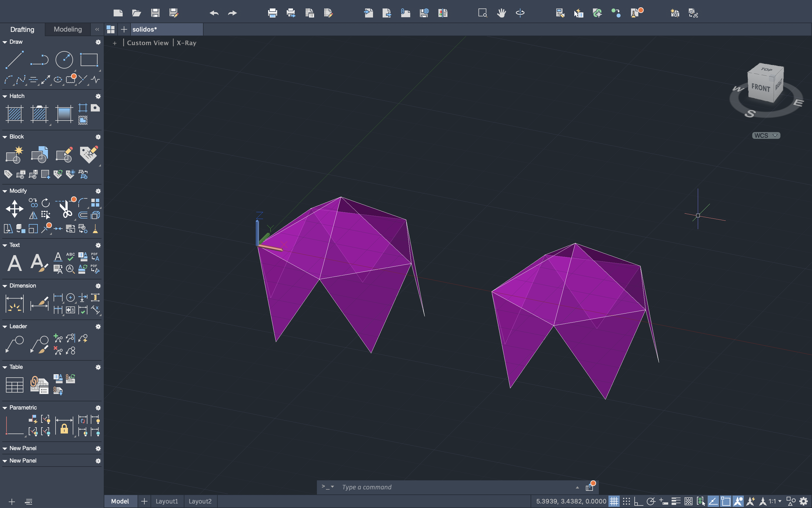The image size is (812, 508).
Task: Select the Multiline Text tool
Action: tap(15, 263)
